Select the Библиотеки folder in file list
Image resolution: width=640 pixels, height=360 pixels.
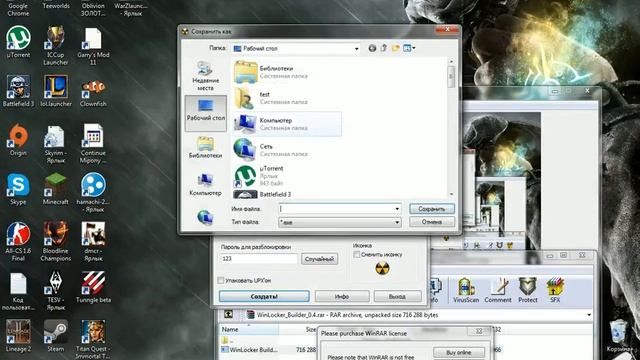click(x=287, y=72)
